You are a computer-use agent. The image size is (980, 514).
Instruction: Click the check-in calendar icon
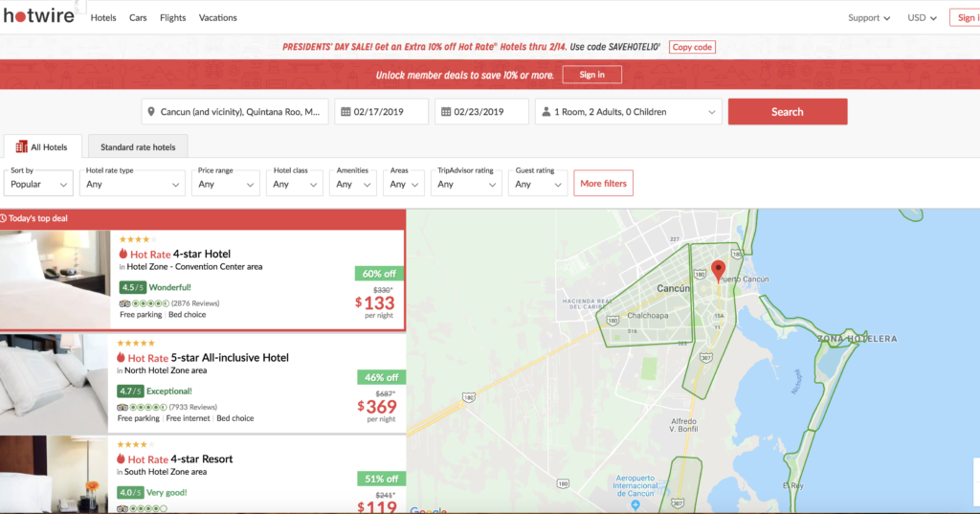345,112
